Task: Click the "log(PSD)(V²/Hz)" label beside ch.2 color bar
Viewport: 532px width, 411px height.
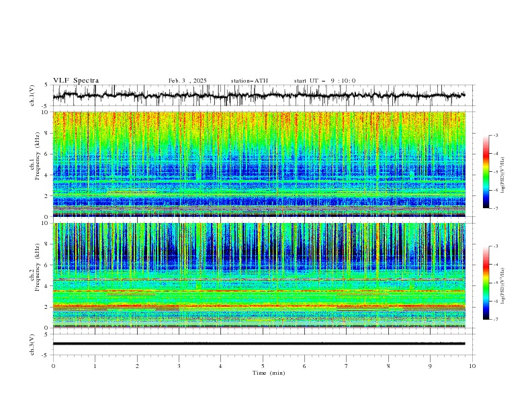Action: click(x=503, y=285)
